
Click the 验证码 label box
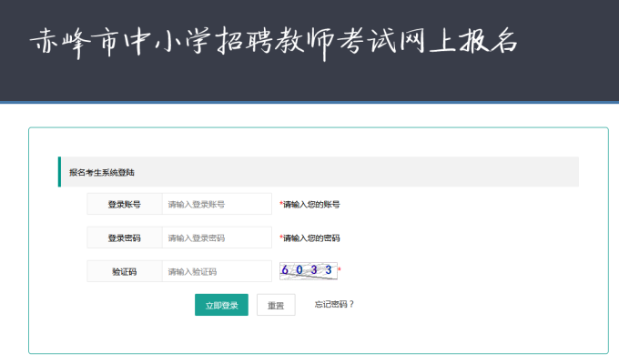125,272
